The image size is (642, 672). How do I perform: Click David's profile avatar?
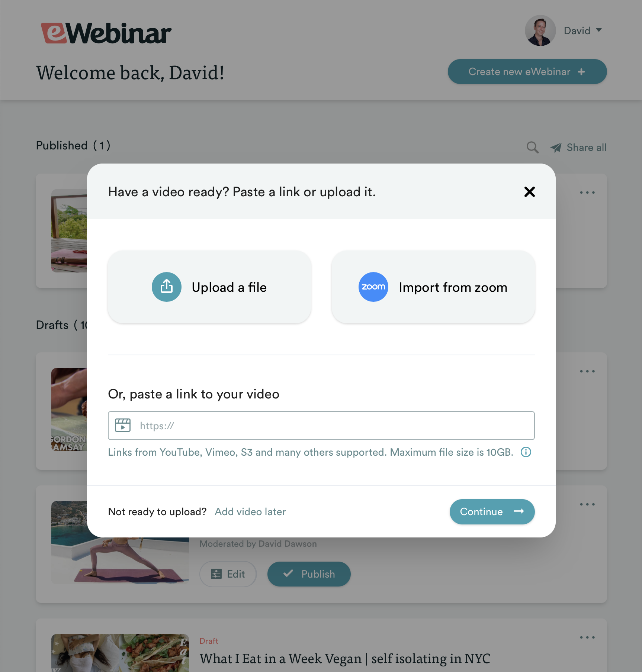tap(540, 30)
